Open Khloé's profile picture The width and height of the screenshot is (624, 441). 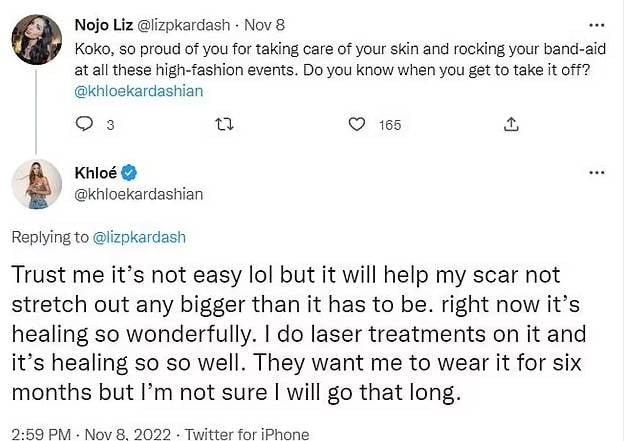pos(37,184)
